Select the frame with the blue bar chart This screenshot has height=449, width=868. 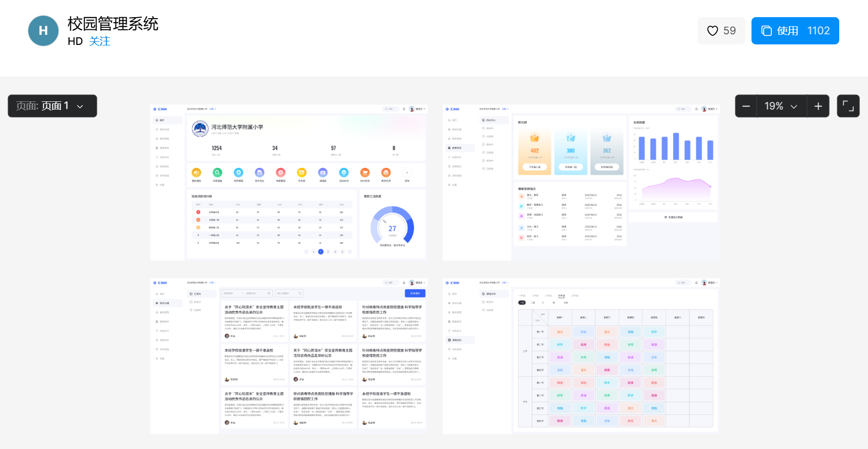pyautogui.click(x=581, y=183)
